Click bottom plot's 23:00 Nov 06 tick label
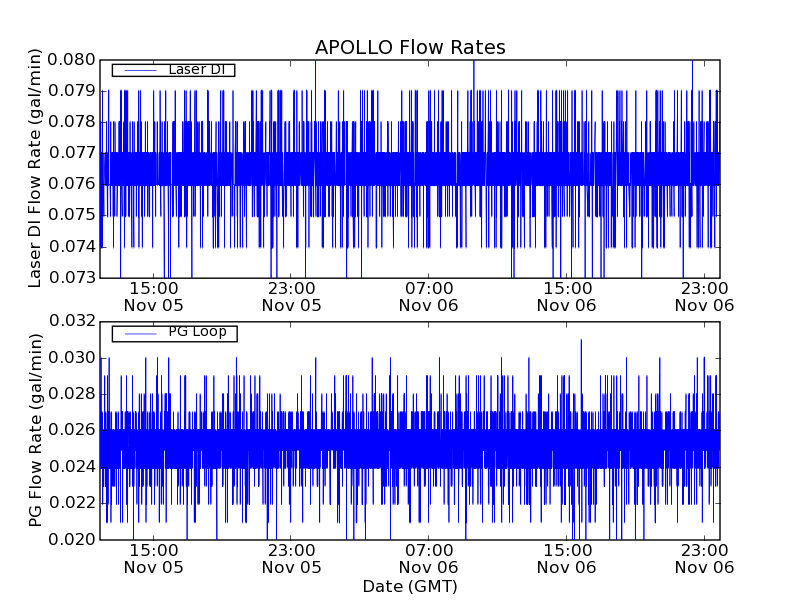Screen dimensions: 800x600 705,558
